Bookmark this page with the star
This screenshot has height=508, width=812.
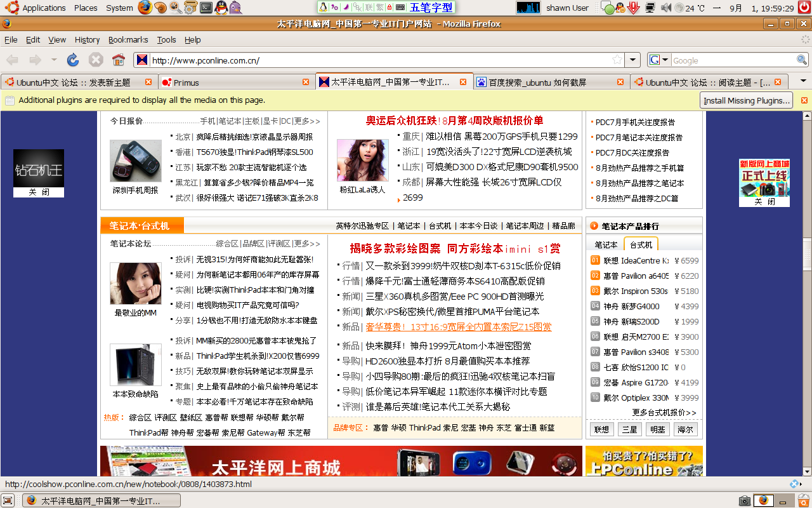(x=617, y=60)
